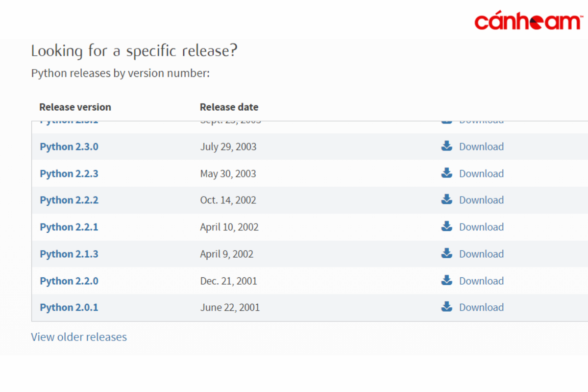Open the Python 2.2.2 release link
The image size is (588, 392).
click(69, 200)
